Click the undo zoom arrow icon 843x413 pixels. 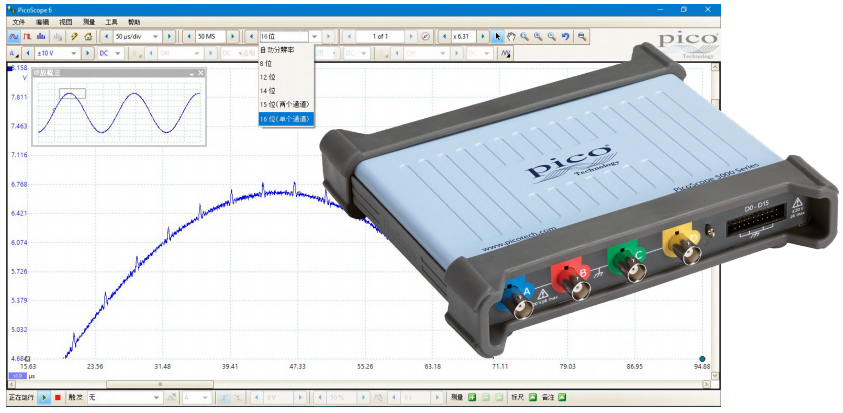(x=566, y=37)
